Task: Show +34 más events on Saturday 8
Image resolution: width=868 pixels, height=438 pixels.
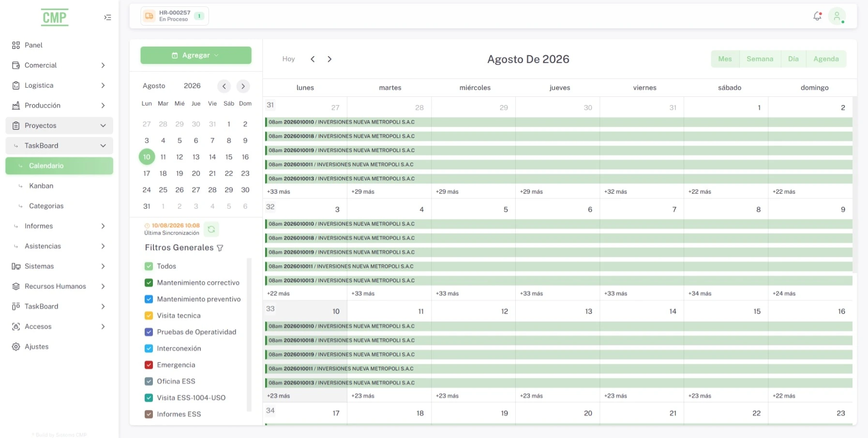Action: [x=700, y=294]
